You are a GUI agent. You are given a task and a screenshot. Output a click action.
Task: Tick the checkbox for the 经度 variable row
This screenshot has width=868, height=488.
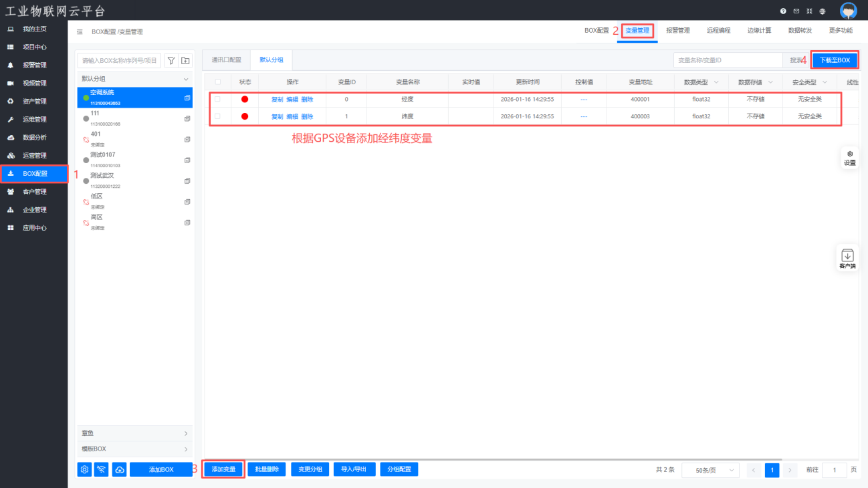click(x=217, y=99)
